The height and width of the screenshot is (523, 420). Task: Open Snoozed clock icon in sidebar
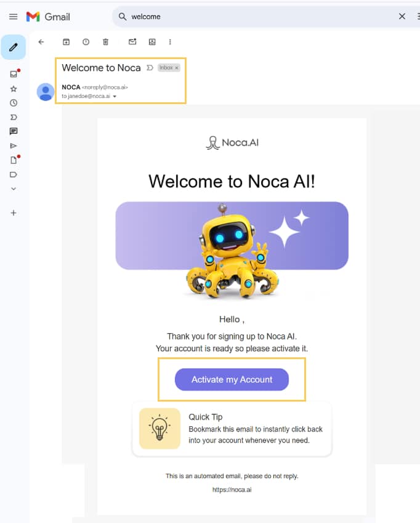click(x=14, y=103)
